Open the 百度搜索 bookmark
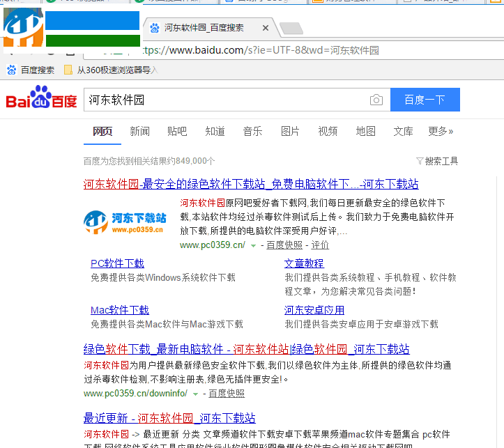The image size is (504, 448). tap(31, 70)
